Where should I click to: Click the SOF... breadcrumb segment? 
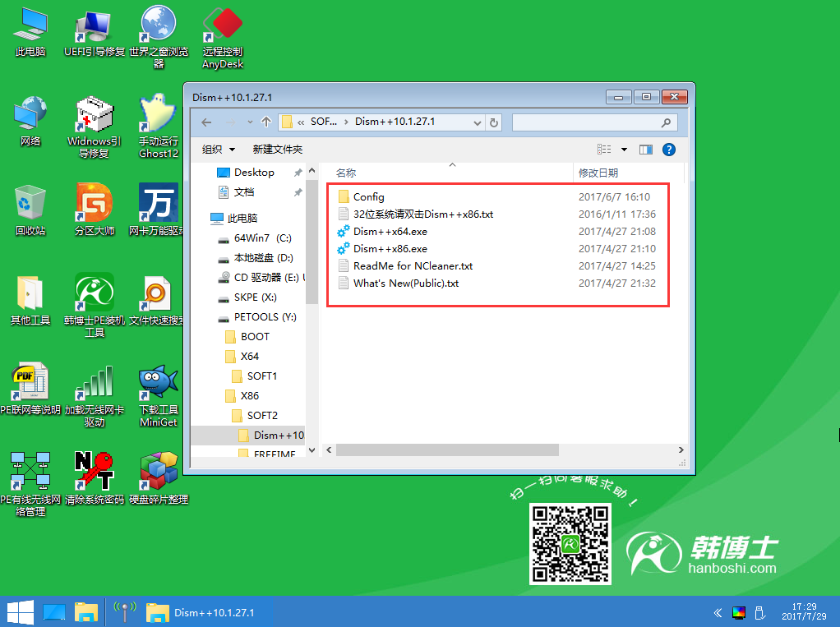(x=324, y=122)
